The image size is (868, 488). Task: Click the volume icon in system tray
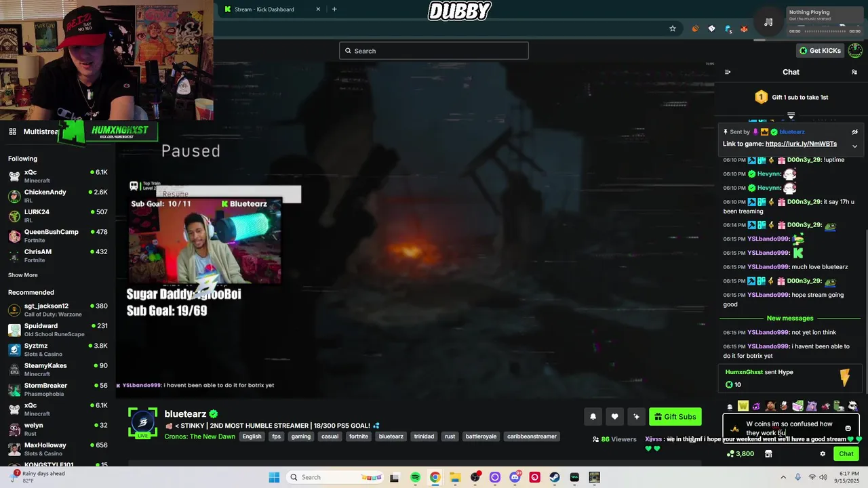(823, 477)
